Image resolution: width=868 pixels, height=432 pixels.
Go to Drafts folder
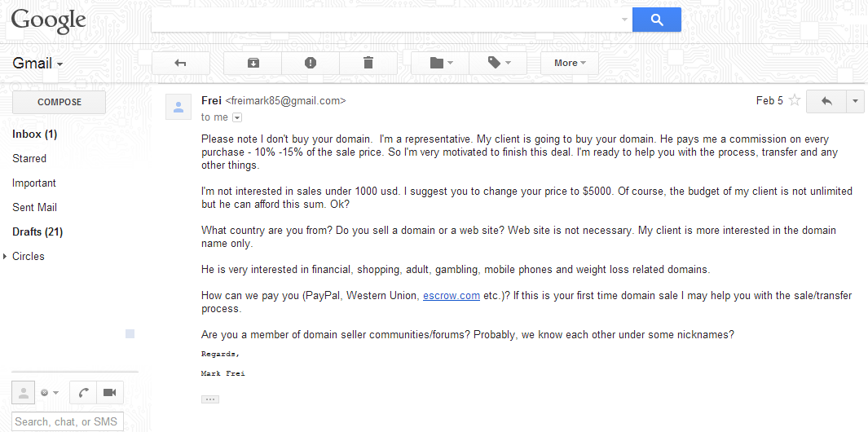37,231
